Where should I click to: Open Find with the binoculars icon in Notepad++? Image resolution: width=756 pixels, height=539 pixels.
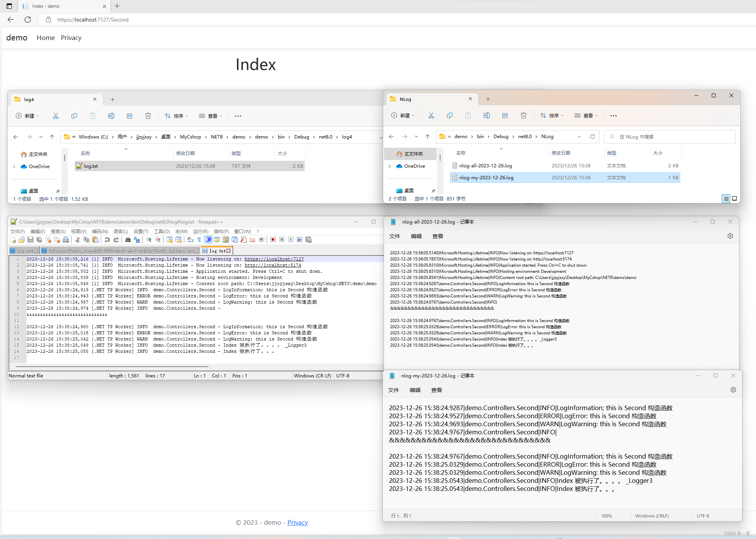point(128,240)
